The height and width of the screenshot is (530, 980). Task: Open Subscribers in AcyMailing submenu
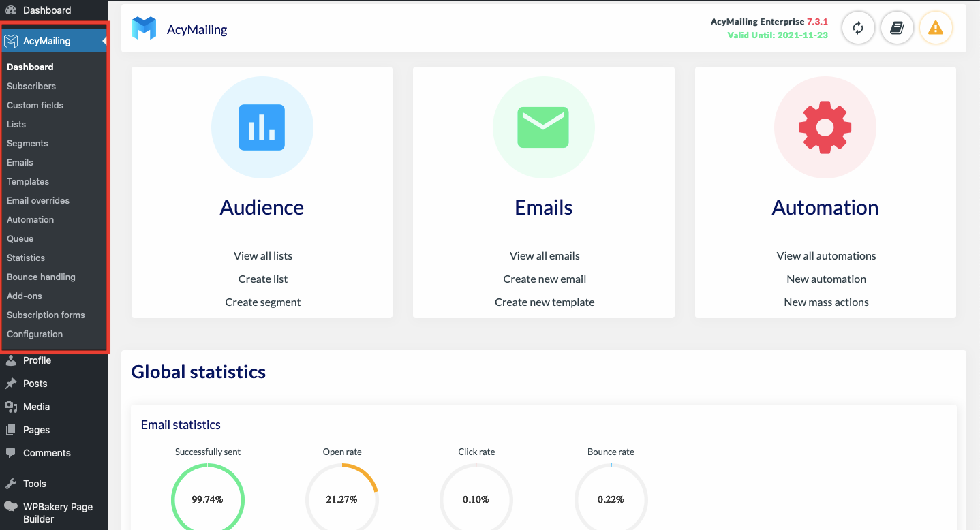pyautogui.click(x=31, y=86)
